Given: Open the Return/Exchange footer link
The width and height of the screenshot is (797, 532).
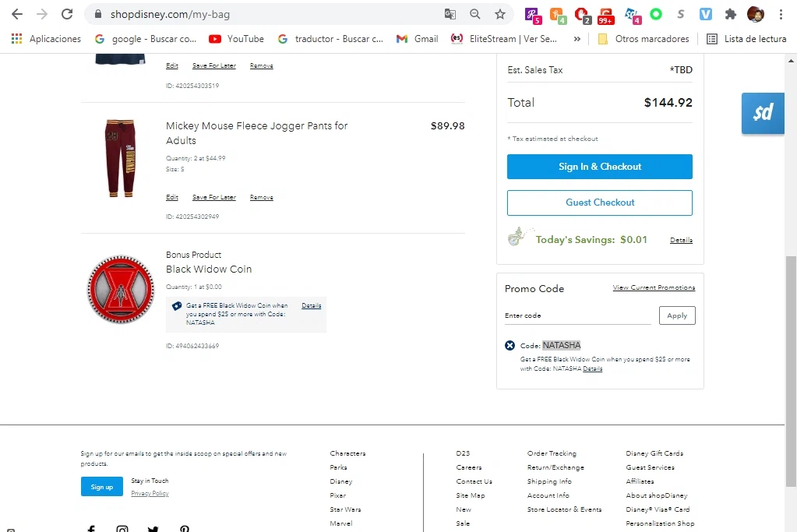Looking at the screenshot, I should click(x=555, y=467).
